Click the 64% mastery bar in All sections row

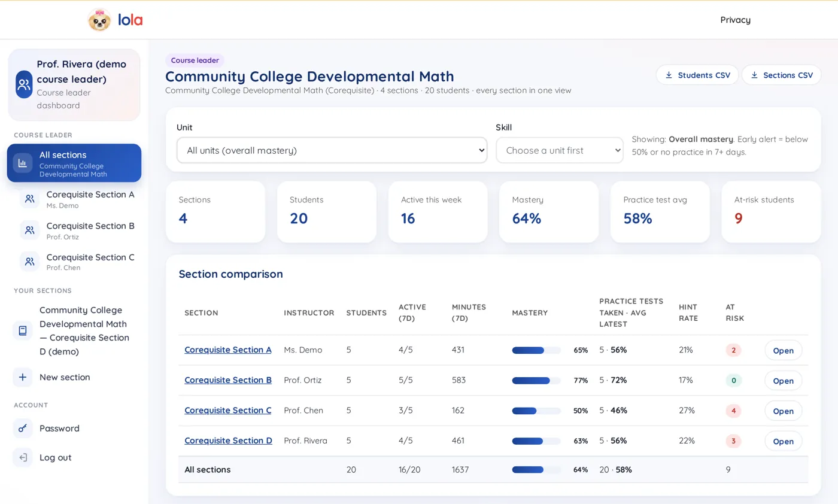click(x=536, y=470)
